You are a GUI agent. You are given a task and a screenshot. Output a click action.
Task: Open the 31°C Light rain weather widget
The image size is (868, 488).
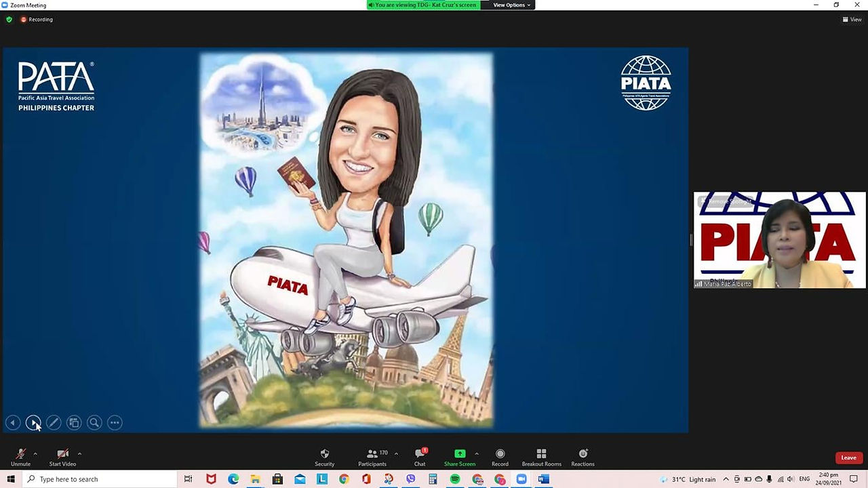[x=687, y=479]
